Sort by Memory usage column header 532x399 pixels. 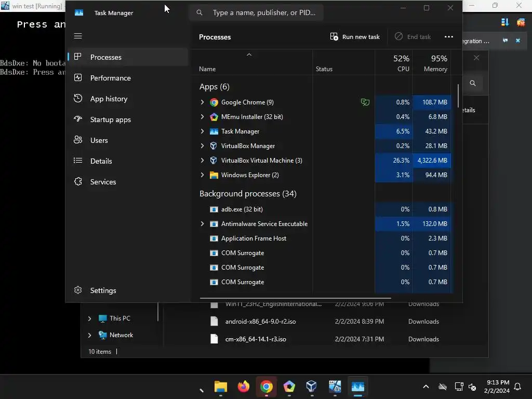(432, 63)
